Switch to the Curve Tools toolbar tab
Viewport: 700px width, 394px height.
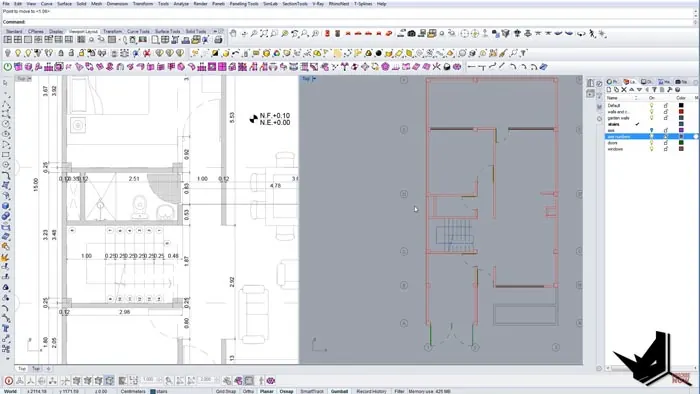[x=138, y=31]
